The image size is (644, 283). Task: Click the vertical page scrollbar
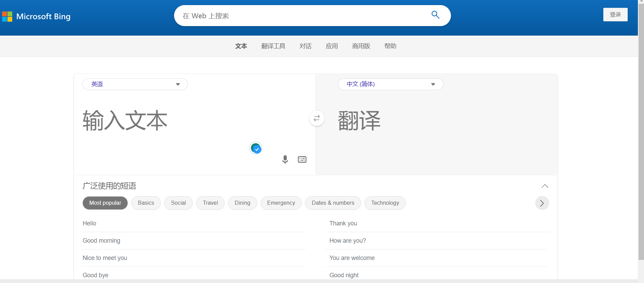tap(641, 136)
